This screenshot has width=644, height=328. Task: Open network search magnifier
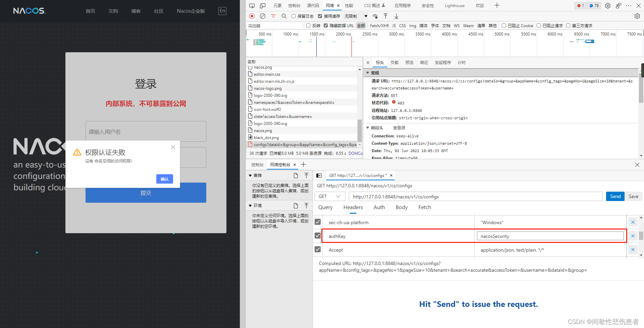(284, 16)
